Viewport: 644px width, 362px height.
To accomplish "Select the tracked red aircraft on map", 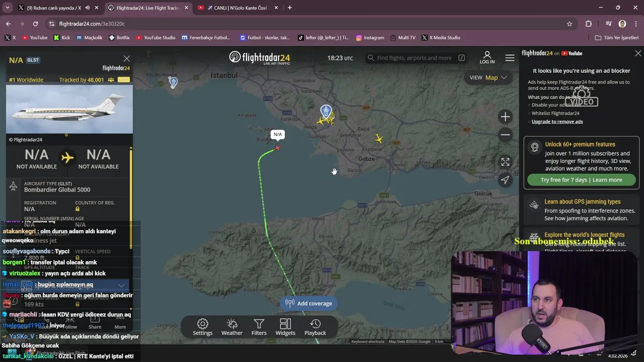I will 278,148.
